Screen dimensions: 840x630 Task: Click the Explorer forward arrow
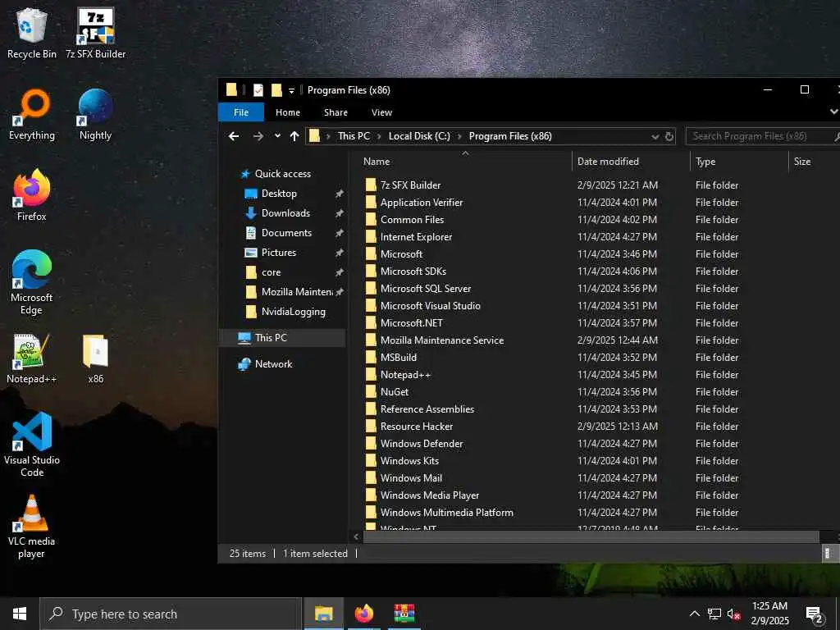(x=258, y=136)
